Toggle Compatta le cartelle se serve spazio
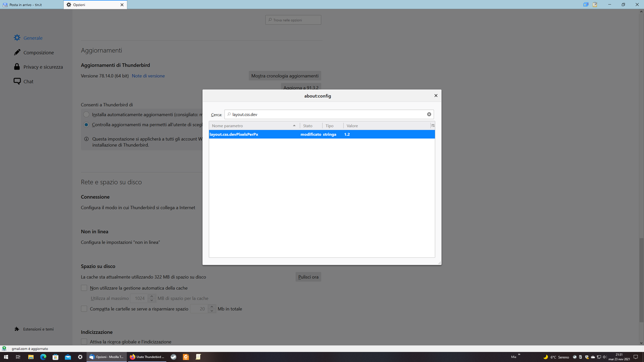 click(84, 308)
